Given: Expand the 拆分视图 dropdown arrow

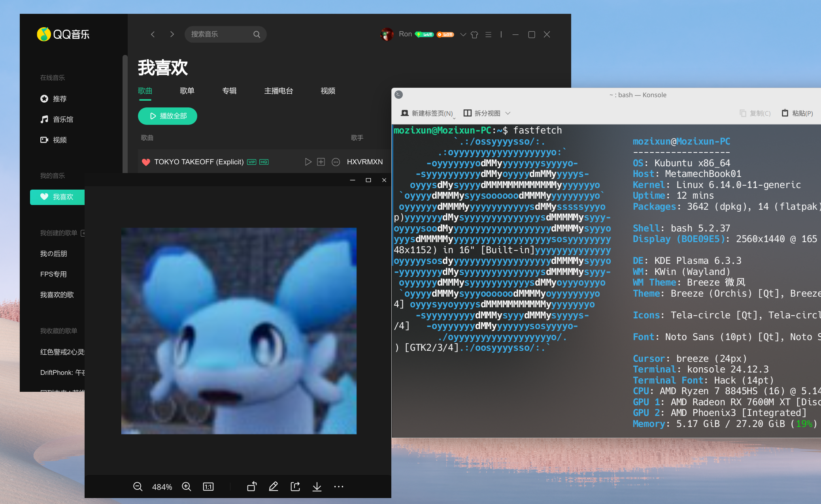Looking at the screenshot, I should coord(508,113).
